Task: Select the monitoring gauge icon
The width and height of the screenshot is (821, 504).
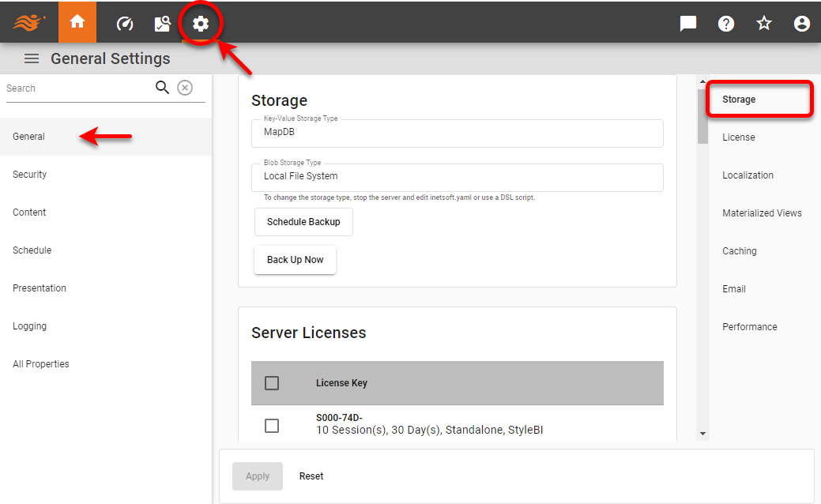Action: (x=124, y=22)
